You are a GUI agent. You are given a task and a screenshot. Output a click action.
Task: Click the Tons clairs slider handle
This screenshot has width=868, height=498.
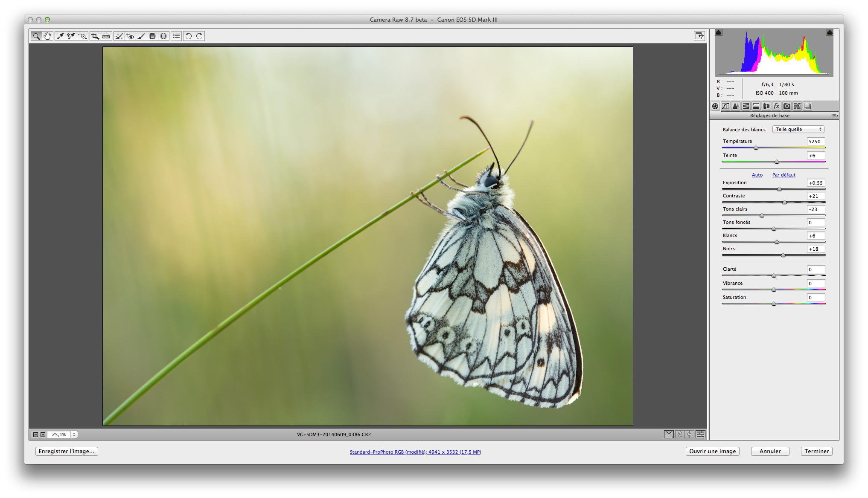pyautogui.click(x=762, y=216)
